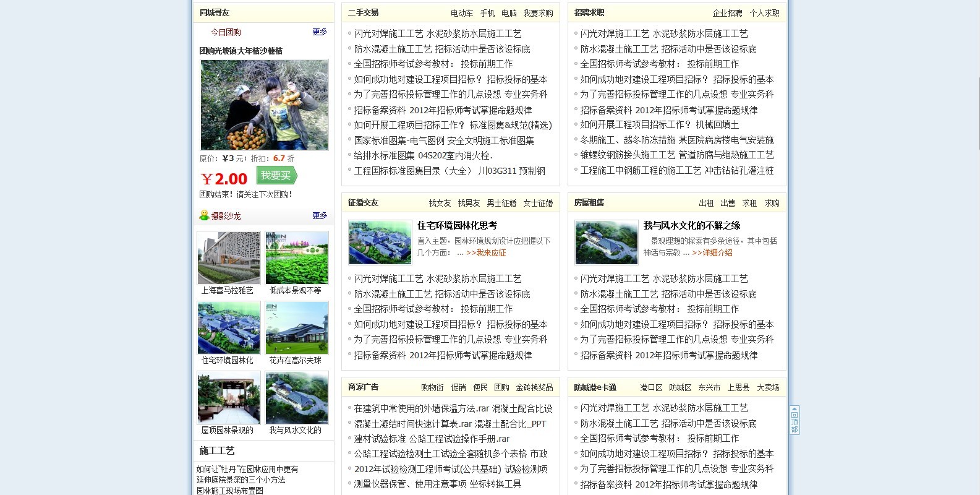980x495 pixels.
Task: Go to 女士征婚 category link
Action: [x=539, y=203]
